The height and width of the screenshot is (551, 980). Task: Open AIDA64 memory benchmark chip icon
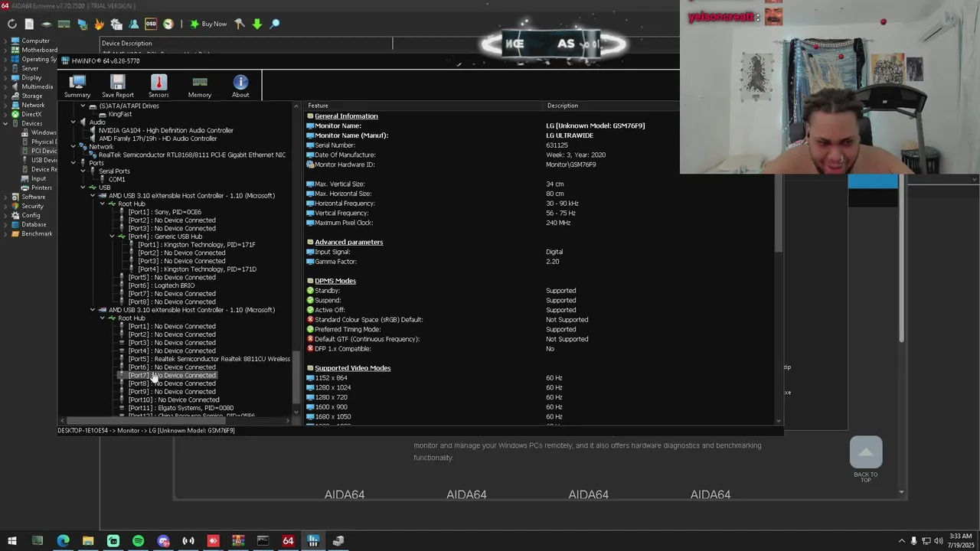[64, 24]
